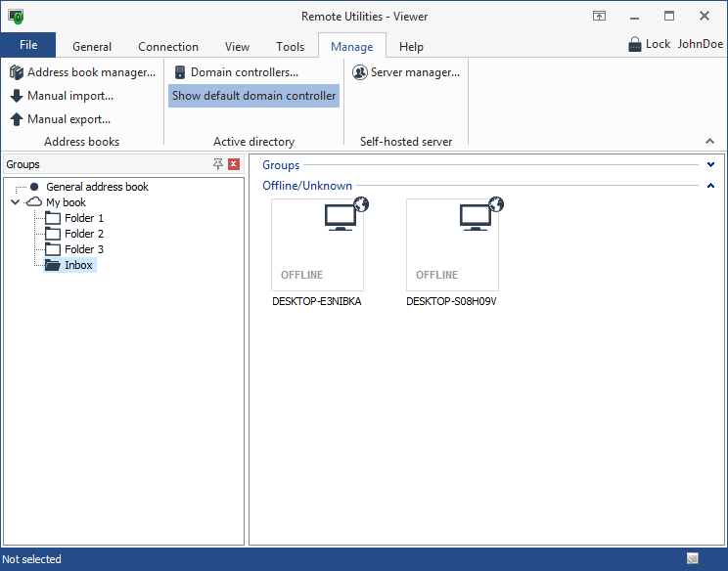Click the globe badge on DESKTOP-S08H09V
The width and height of the screenshot is (728, 571).
(x=496, y=203)
